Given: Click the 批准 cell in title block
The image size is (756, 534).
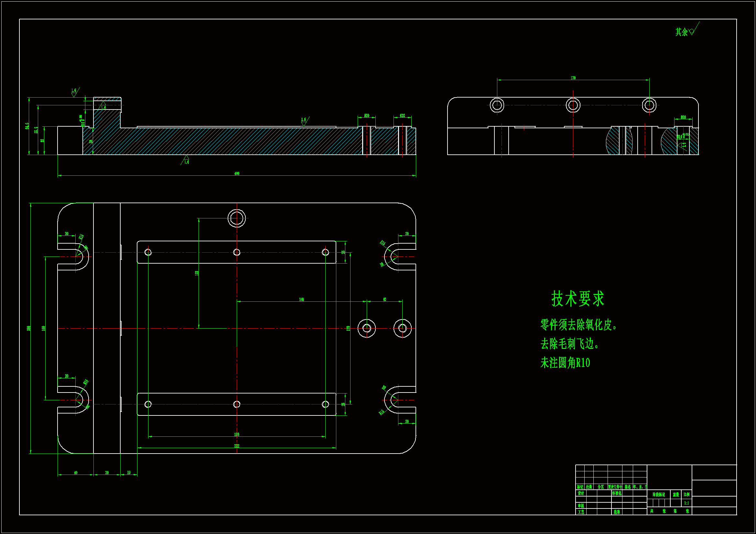Looking at the screenshot, I should tap(617, 512).
